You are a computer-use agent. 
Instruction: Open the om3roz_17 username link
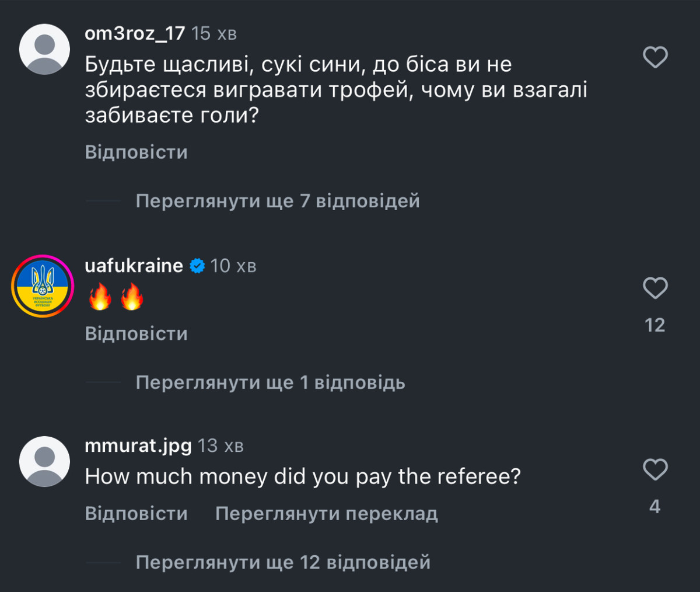pos(135,33)
